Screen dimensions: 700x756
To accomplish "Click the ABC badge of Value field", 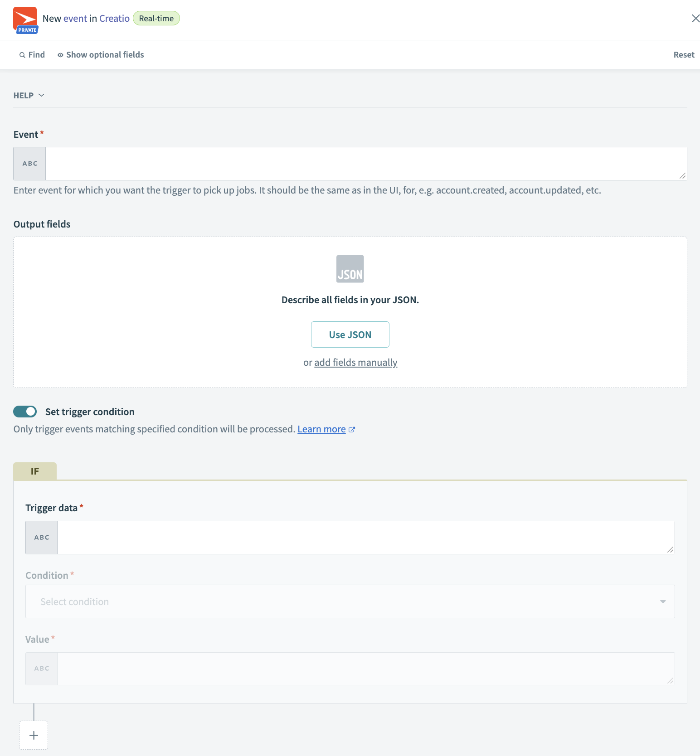I will click(42, 669).
